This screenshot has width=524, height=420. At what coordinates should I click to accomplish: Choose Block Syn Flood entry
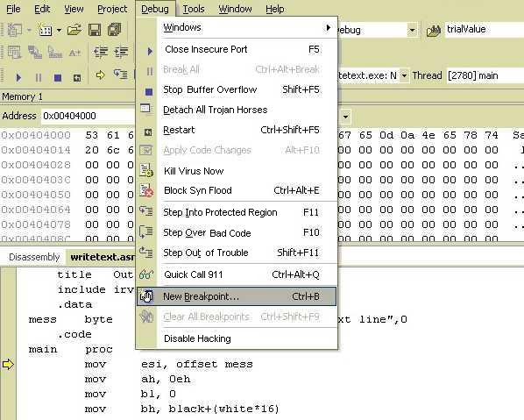pyautogui.click(x=237, y=190)
